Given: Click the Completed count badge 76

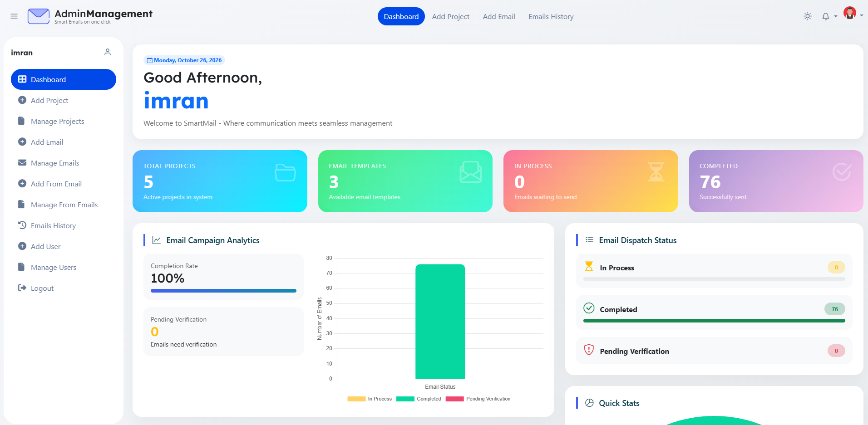Looking at the screenshot, I should [x=835, y=309].
